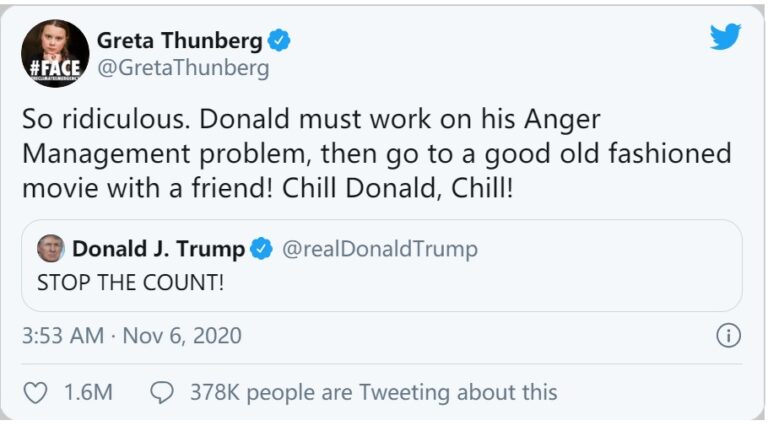Open the "3:53 AM · Nov 6, 2020" timestamp
The image size is (768, 431).
pos(132,335)
